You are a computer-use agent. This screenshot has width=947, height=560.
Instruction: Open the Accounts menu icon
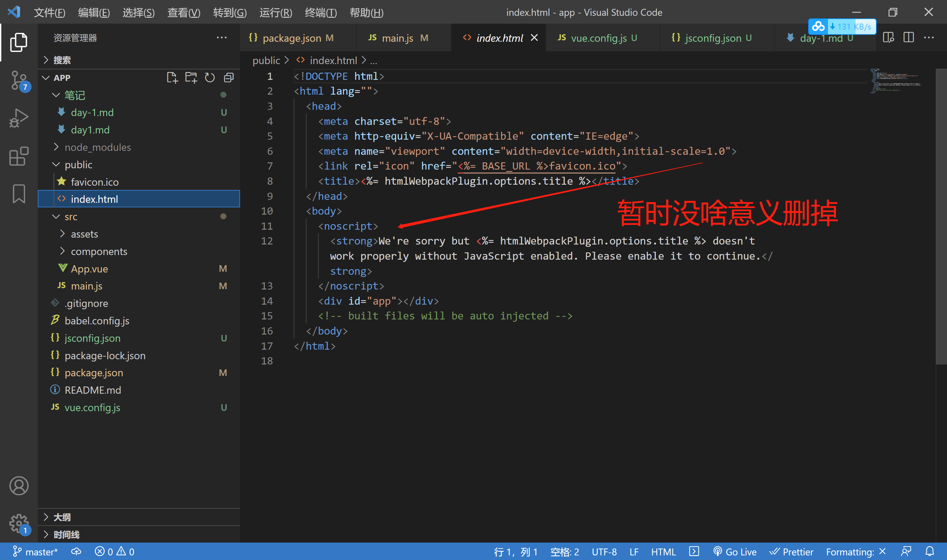pyautogui.click(x=19, y=486)
